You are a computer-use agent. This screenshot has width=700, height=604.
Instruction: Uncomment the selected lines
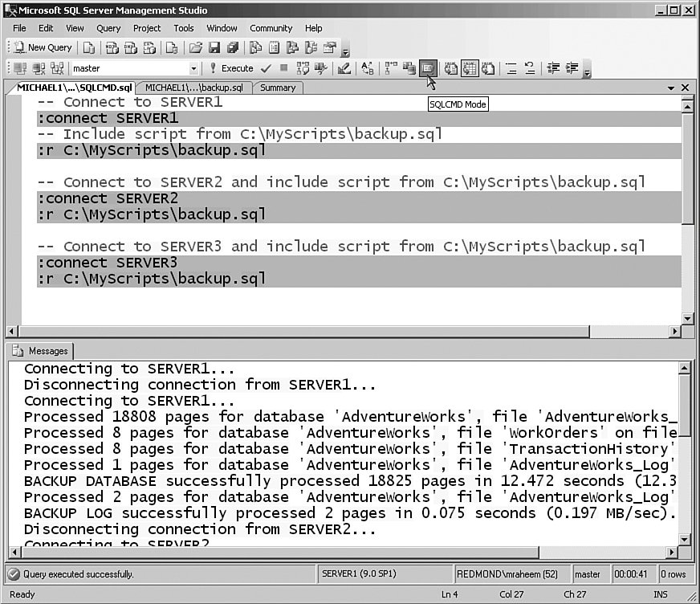click(530, 68)
